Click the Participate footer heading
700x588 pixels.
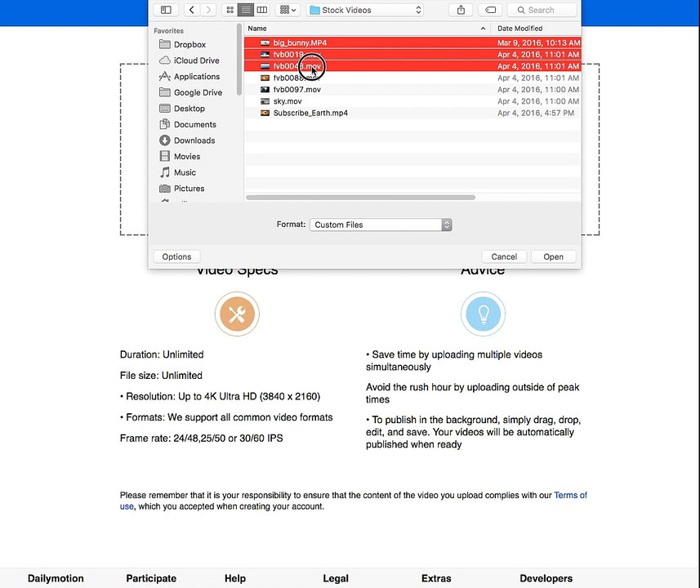click(x=151, y=579)
